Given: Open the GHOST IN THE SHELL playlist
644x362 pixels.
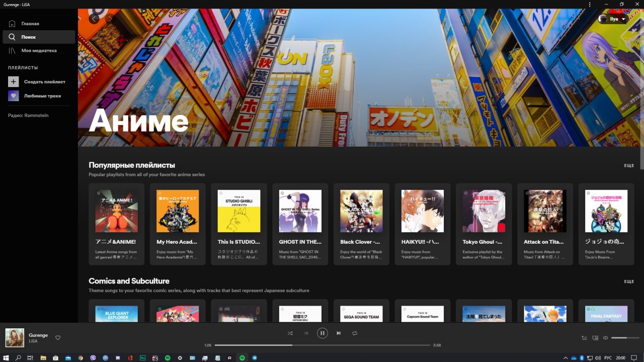Looking at the screenshot, I should point(300,224).
